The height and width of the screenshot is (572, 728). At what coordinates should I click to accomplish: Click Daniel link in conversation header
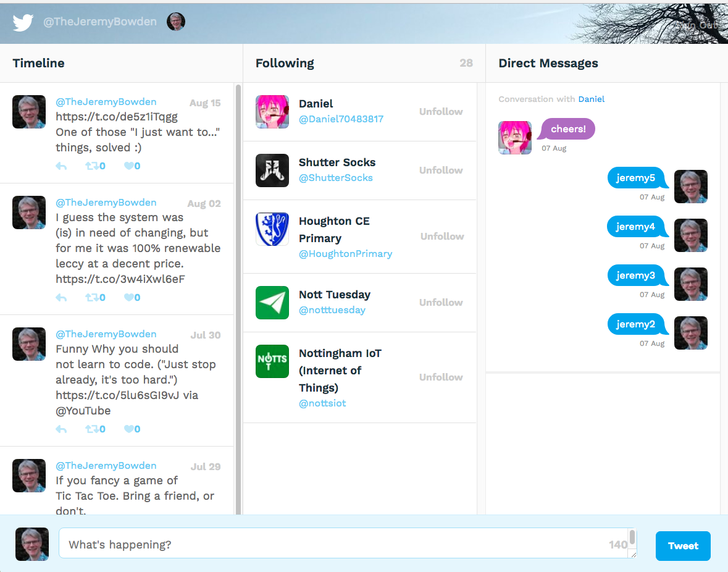pos(591,99)
